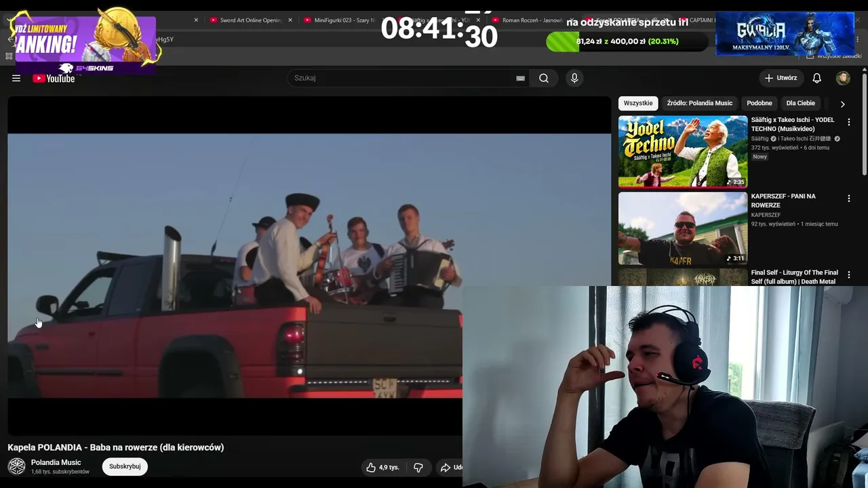
Task: Open the YODEL TECHNO video title link
Action: coord(793,124)
